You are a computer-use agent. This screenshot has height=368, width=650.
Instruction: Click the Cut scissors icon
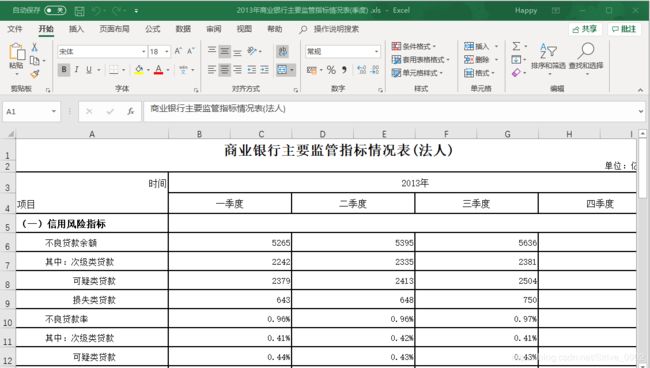(34, 48)
